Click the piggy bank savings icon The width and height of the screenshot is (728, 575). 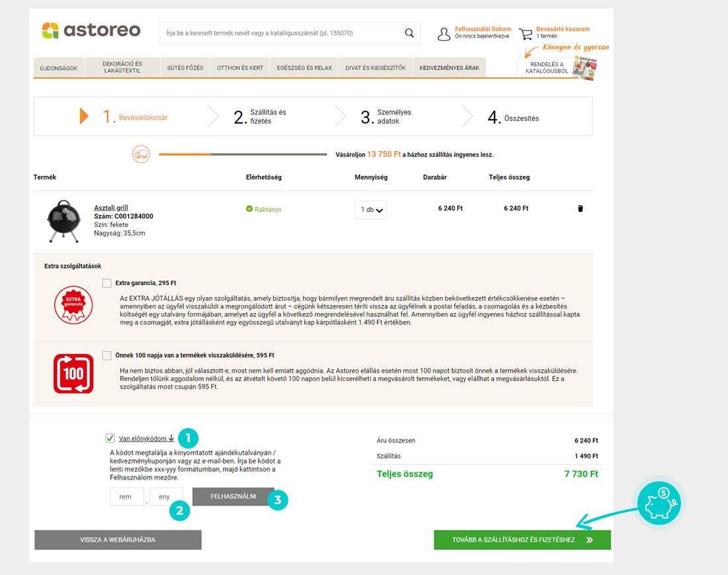[660, 502]
